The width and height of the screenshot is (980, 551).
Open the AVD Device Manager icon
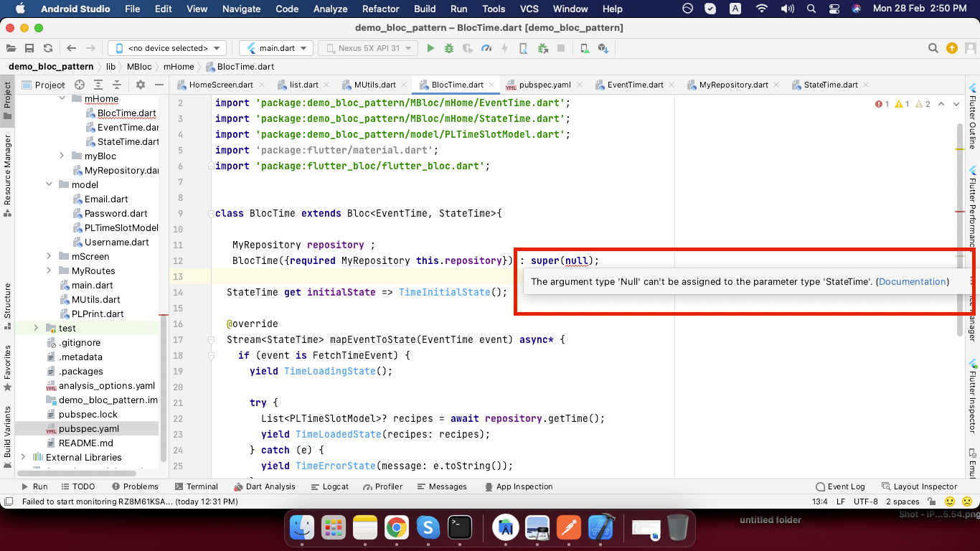coord(585,48)
